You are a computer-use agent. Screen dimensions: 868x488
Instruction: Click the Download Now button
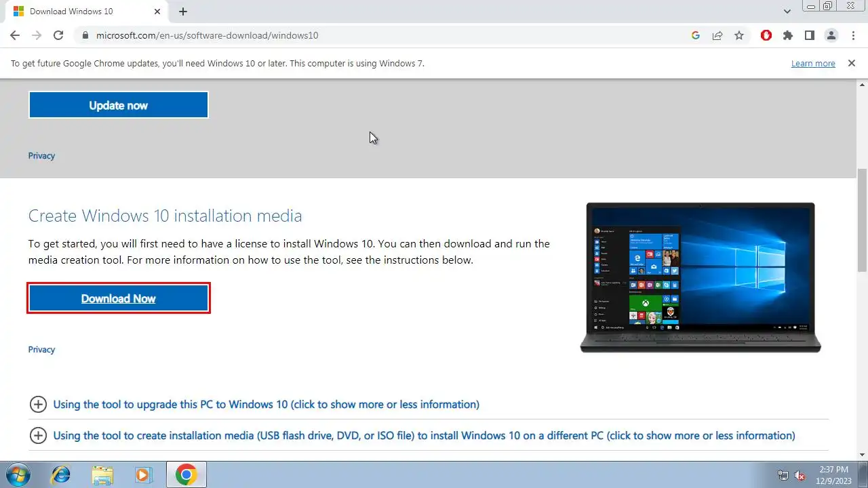pos(119,298)
